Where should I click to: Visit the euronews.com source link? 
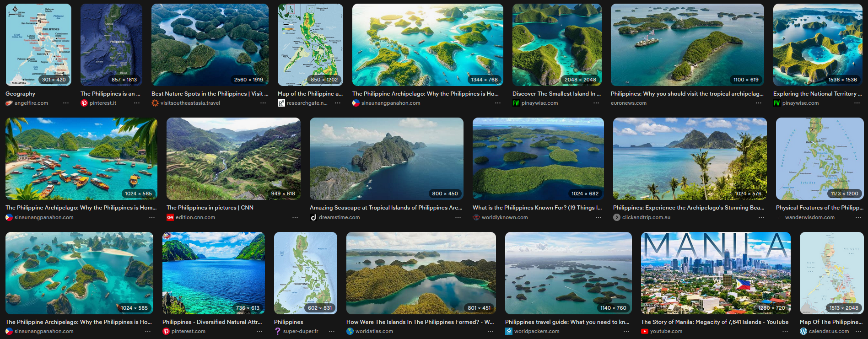click(629, 103)
